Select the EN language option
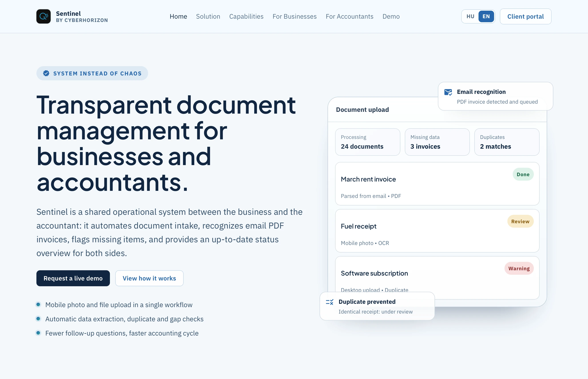Image resolution: width=588 pixels, height=379 pixels. (486, 16)
